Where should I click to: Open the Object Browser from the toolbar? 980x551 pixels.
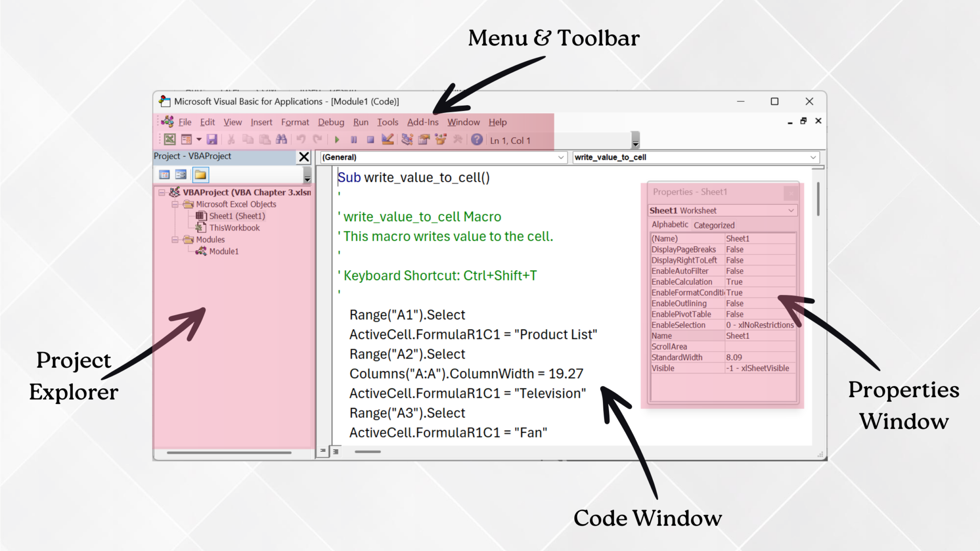(440, 140)
